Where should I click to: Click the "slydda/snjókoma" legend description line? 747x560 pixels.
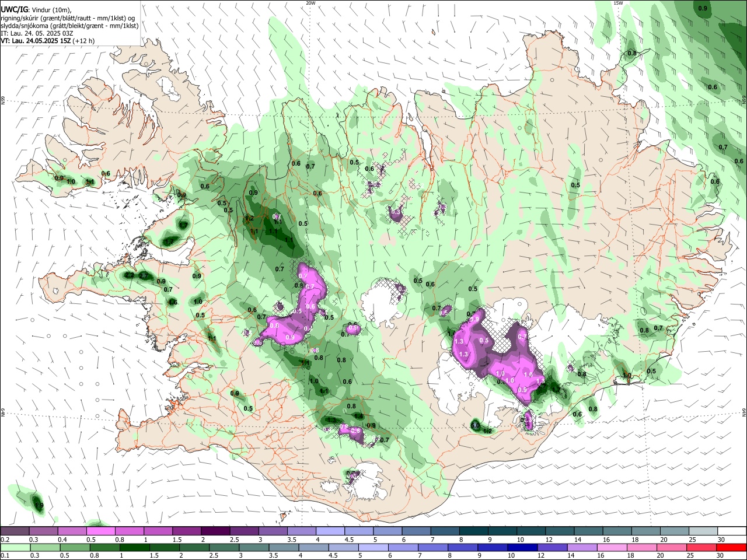coord(69,26)
